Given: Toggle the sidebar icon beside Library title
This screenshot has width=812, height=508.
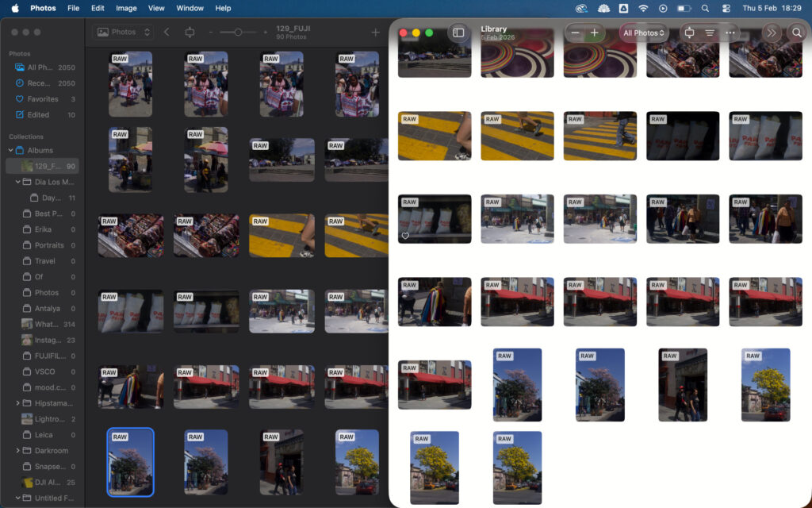Looking at the screenshot, I should pos(458,33).
